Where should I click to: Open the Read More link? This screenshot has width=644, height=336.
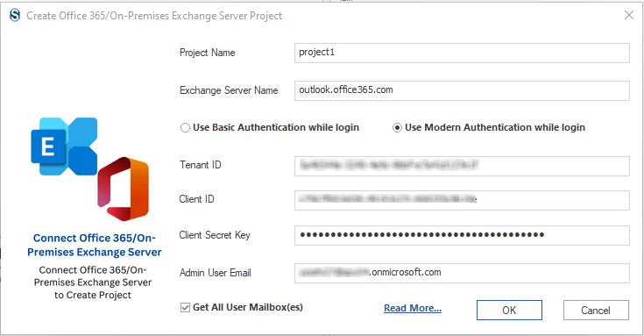pyautogui.click(x=413, y=308)
